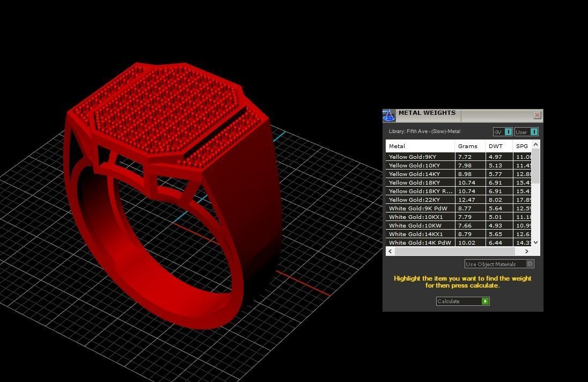Screen dimensions: 588x382
Task: Click the Library: Fifth Ave - (Slow)-Metal label
Action: (424, 131)
